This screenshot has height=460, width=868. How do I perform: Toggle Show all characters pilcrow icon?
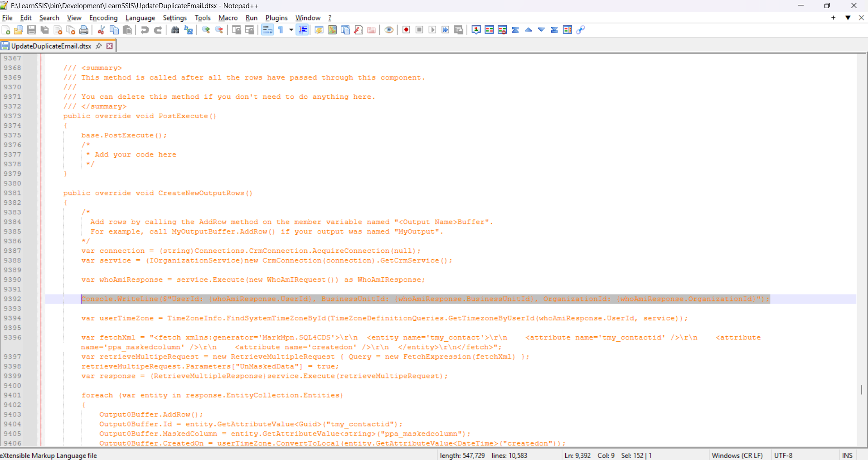(x=281, y=30)
